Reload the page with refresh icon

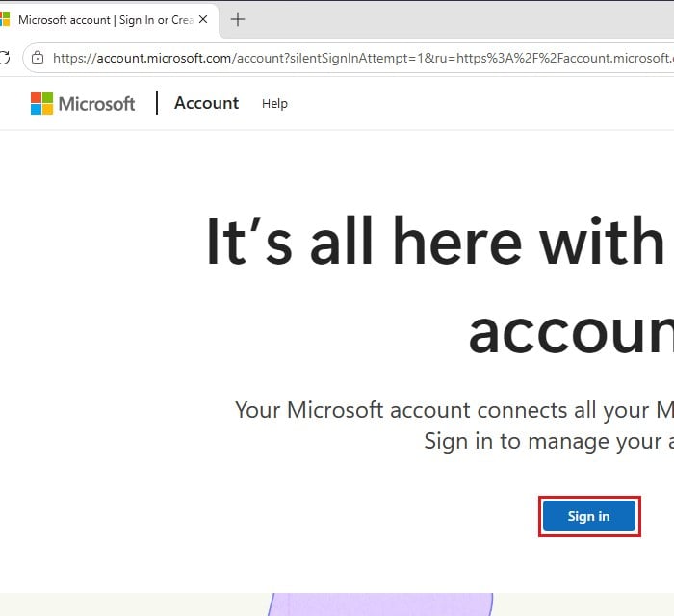(4, 58)
